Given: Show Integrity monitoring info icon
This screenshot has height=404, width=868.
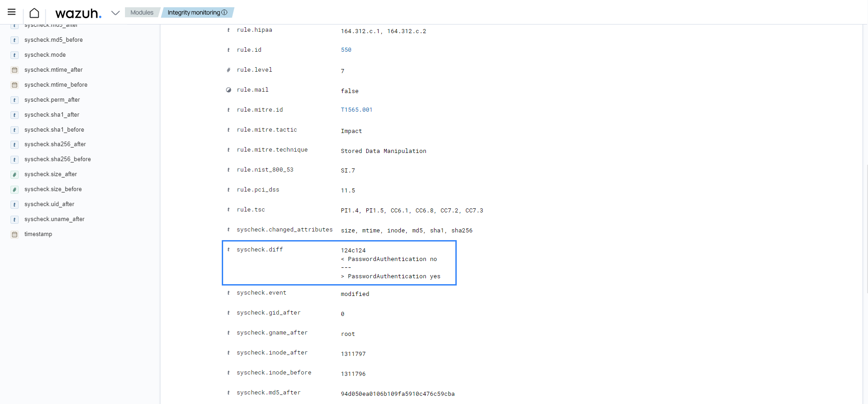Looking at the screenshot, I should [x=224, y=12].
